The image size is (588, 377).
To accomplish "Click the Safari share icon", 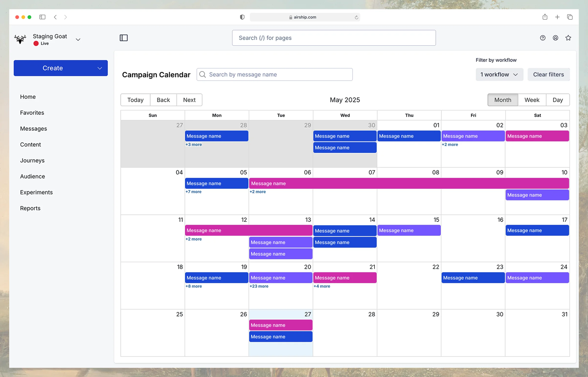I will coord(545,17).
